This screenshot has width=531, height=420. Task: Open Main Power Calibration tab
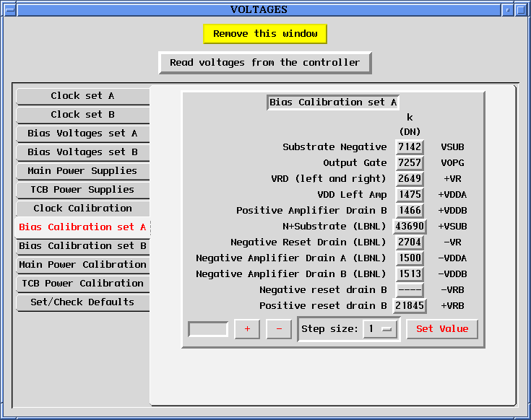pos(82,265)
